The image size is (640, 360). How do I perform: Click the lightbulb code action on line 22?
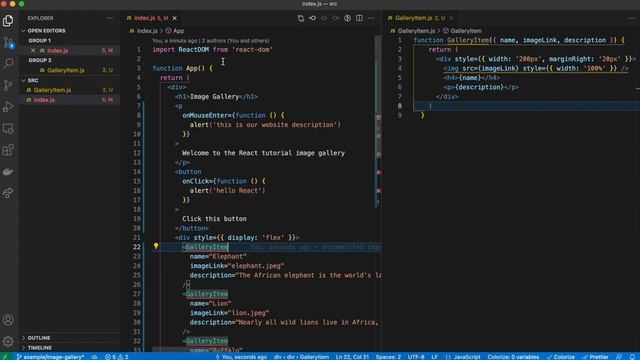[156, 246]
